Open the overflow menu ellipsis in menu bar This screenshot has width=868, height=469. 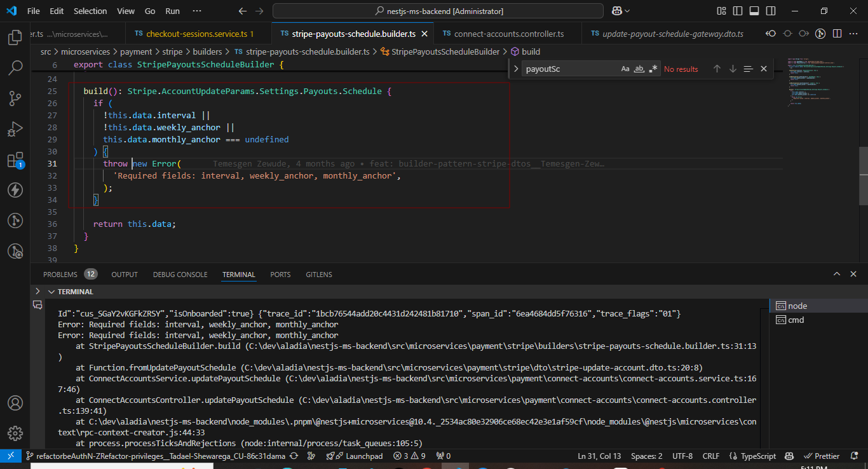point(197,11)
